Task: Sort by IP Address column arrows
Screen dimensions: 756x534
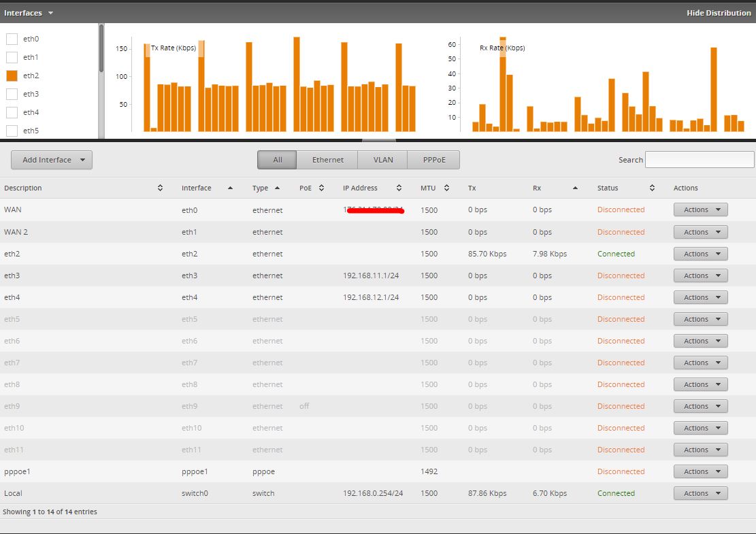Action: (x=399, y=188)
